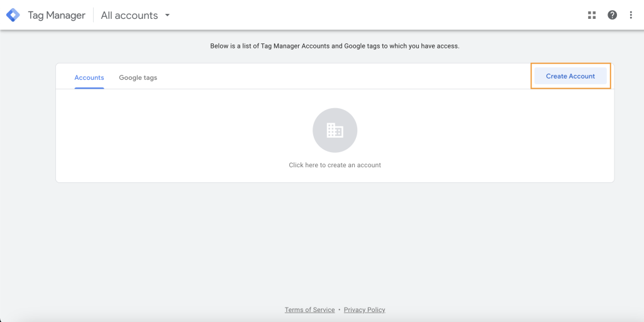Expand the All accounts dropdown arrow

[167, 15]
